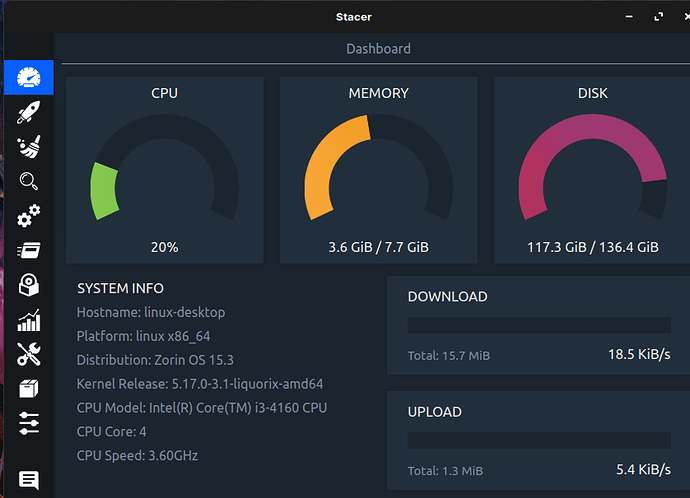Viewport: 690px width, 498px height.
Task: Open the Dashboard speedometer icon
Action: coord(29,77)
